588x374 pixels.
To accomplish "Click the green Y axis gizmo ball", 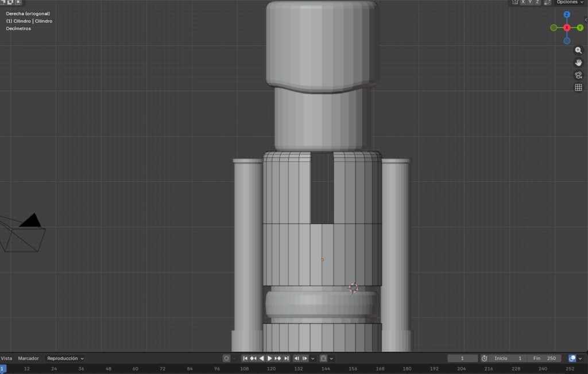I will pyautogui.click(x=580, y=28).
